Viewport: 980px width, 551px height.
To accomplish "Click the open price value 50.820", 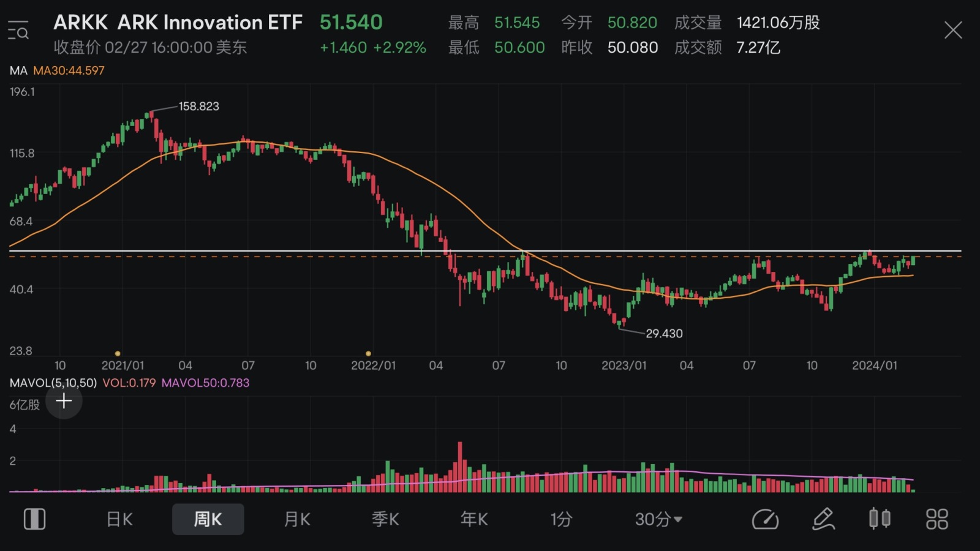I will (x=632, y=23).
